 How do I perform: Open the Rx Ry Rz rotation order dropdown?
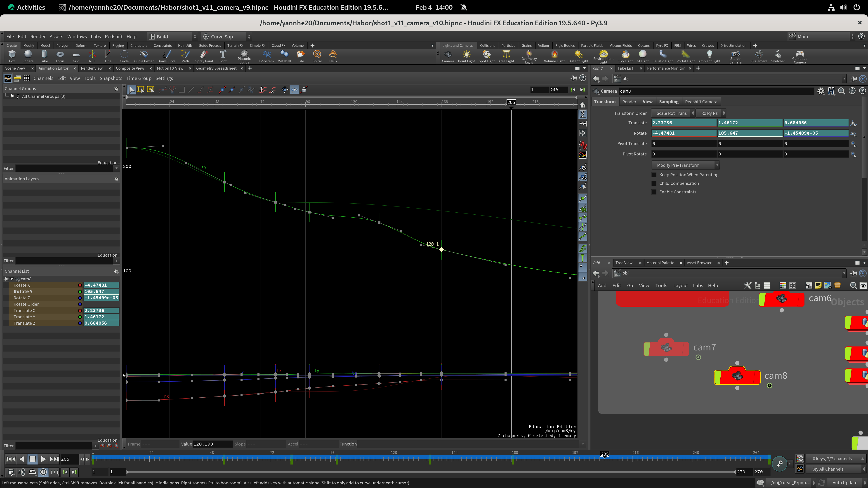point(711,113)
